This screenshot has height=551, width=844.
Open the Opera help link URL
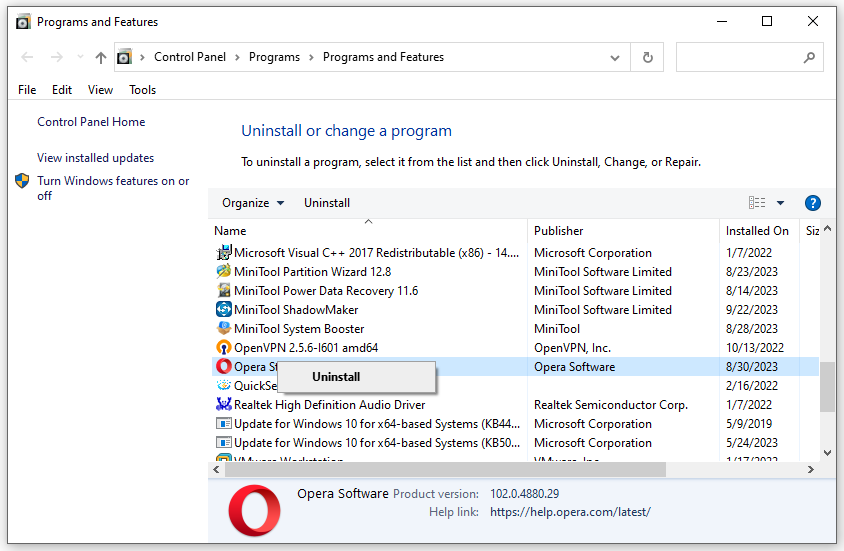coord(570,512)
